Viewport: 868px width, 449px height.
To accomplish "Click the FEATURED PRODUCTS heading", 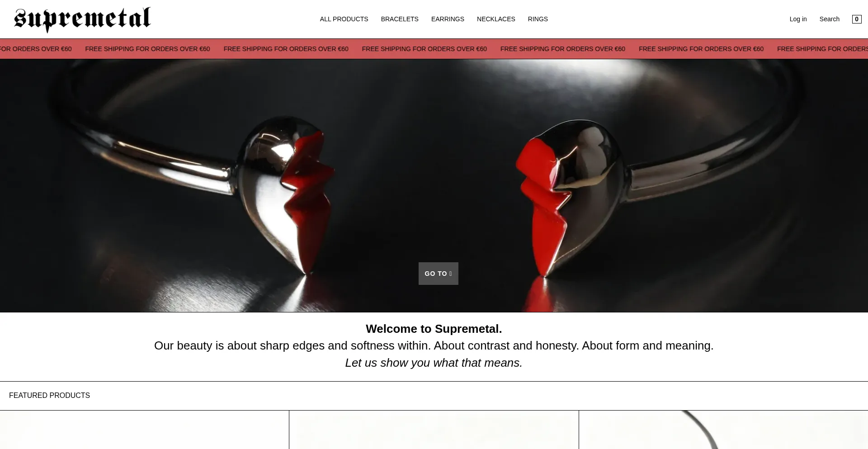I will (49, 395).
